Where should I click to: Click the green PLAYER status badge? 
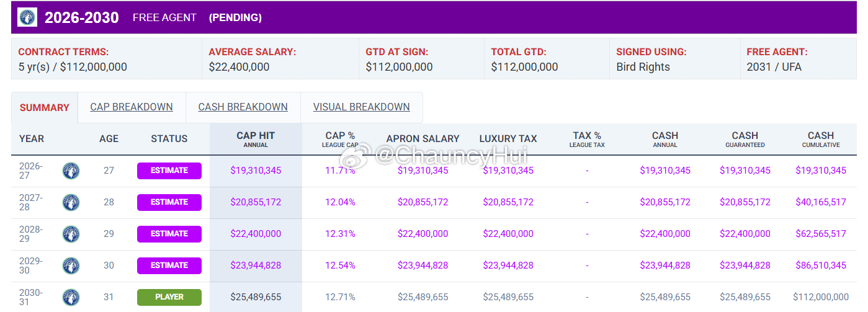point(169,297)
